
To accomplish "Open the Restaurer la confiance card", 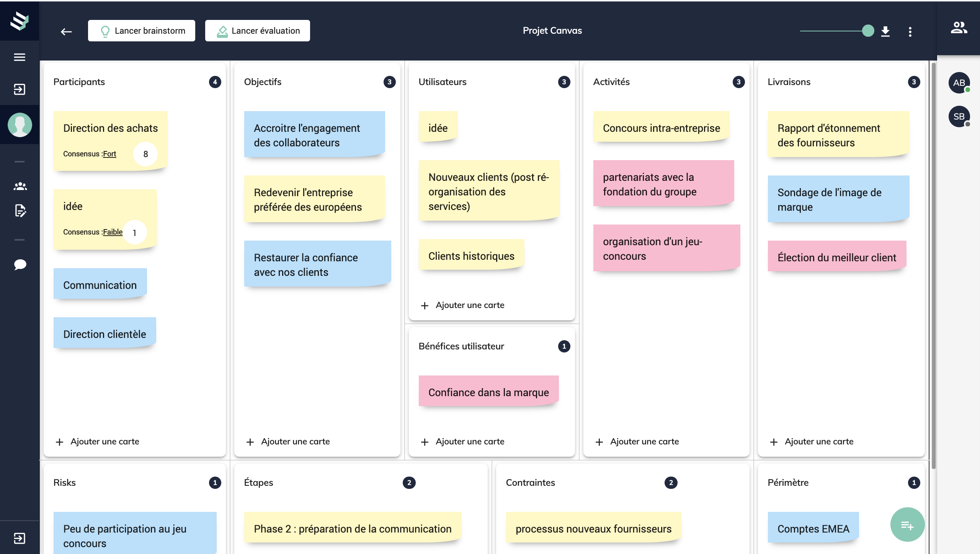I will pyautogui.click(x=318, y=264).
